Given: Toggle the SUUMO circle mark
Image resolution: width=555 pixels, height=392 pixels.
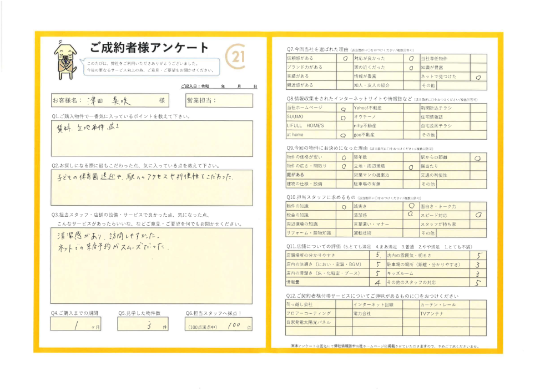Looking at the screenshot, I should (344, 117).
